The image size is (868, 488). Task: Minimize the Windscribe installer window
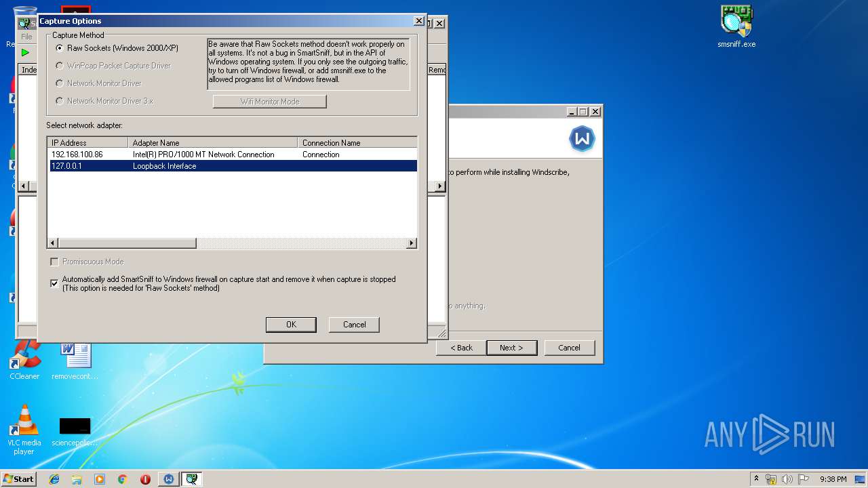click(572, 111)
